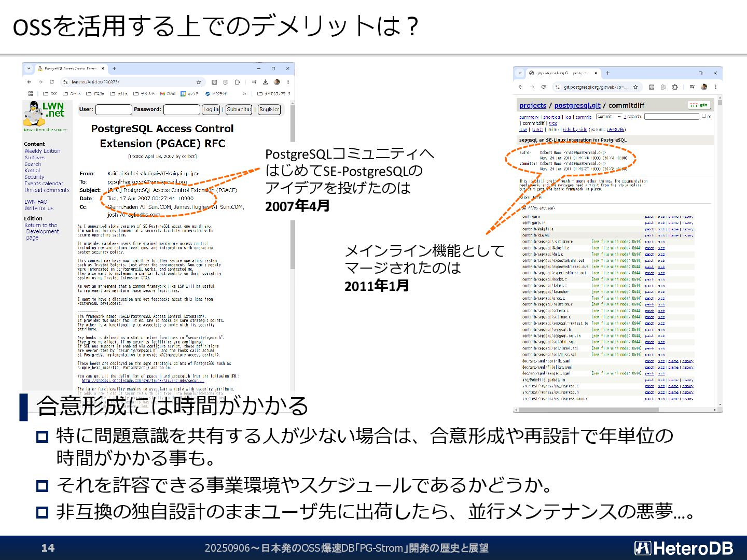
Task: Reload the git.postgresql.org page
Action: click(x=544, y=87)
